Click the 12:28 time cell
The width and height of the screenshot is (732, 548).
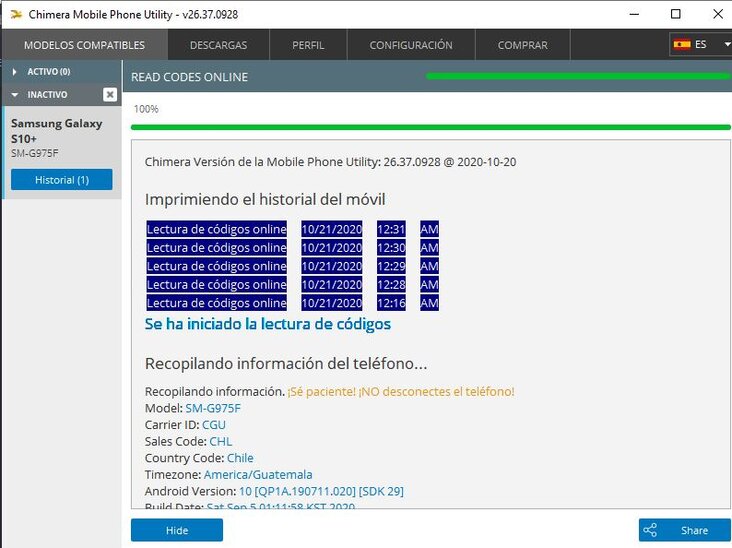(391, 285)
